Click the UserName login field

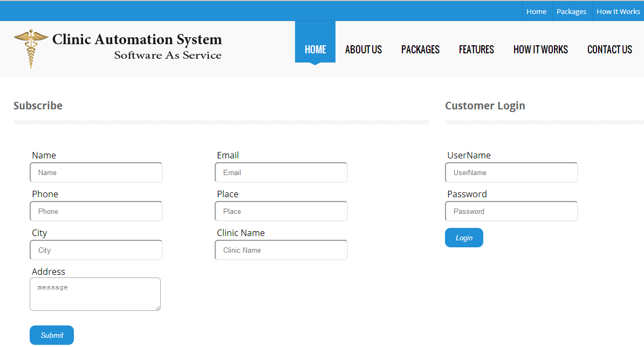511,172
